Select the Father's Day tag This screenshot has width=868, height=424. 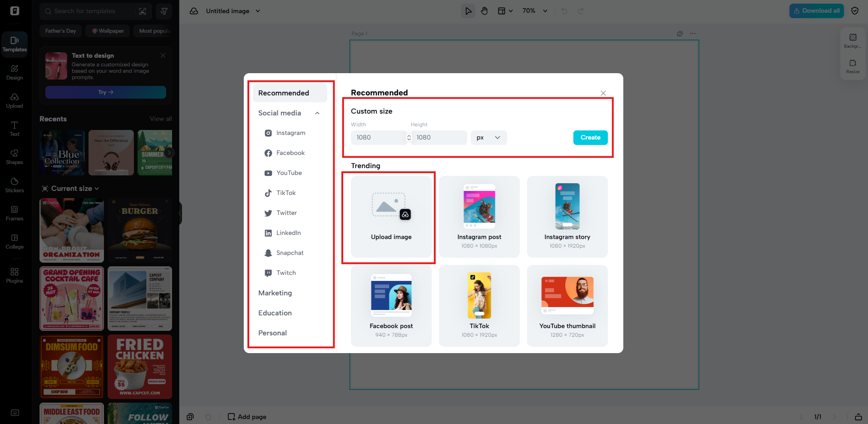click(60, 31)
